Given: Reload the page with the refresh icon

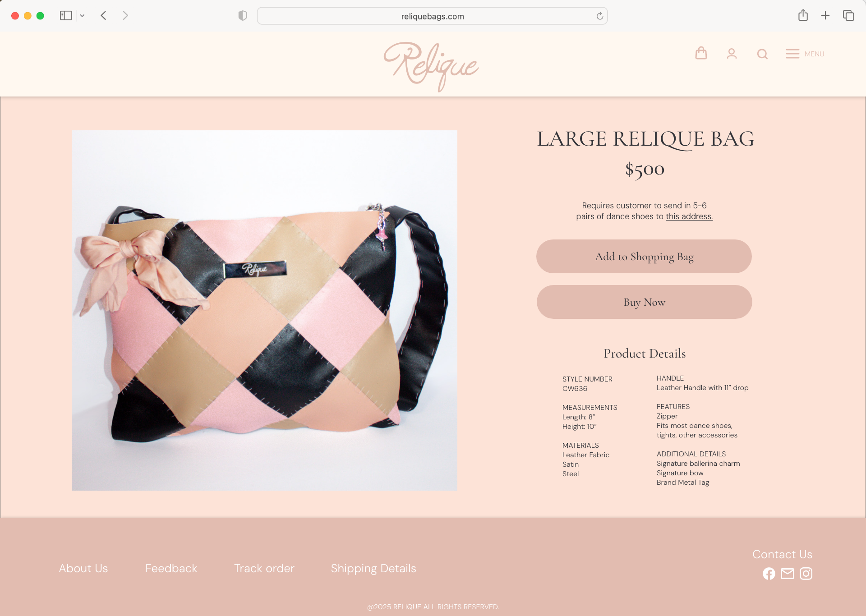Looking at the screenshot, I should (x=599, y=16).
